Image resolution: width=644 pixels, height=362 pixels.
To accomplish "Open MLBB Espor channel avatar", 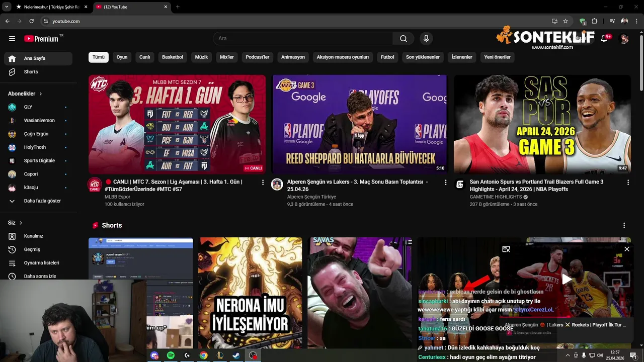I will point(95,185).
